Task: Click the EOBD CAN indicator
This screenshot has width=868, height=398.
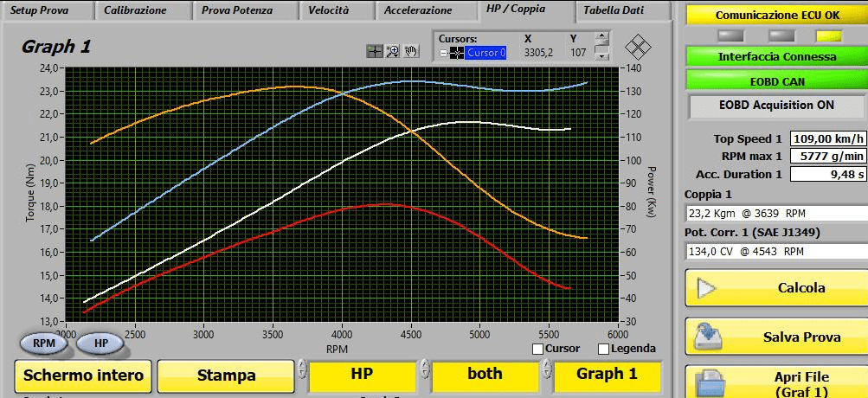Action: [x=777, y=80]
